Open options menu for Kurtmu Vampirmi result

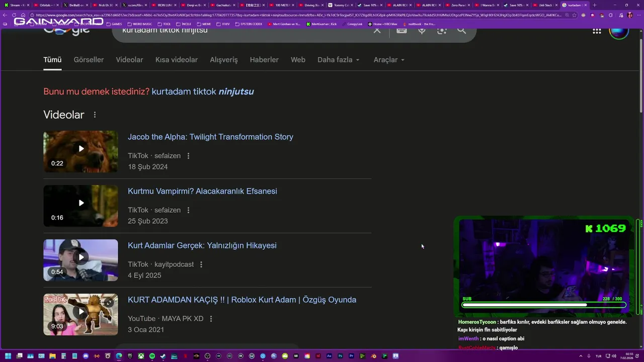188,210
